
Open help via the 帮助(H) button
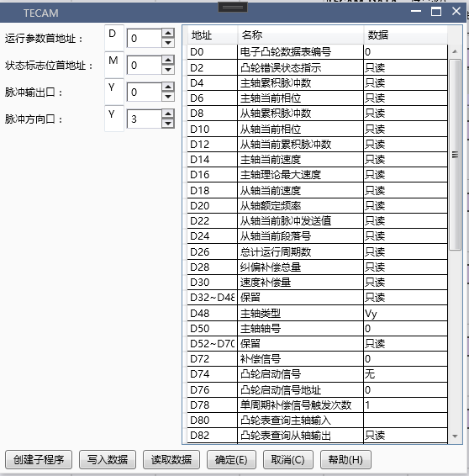click(x=345, y=460)
